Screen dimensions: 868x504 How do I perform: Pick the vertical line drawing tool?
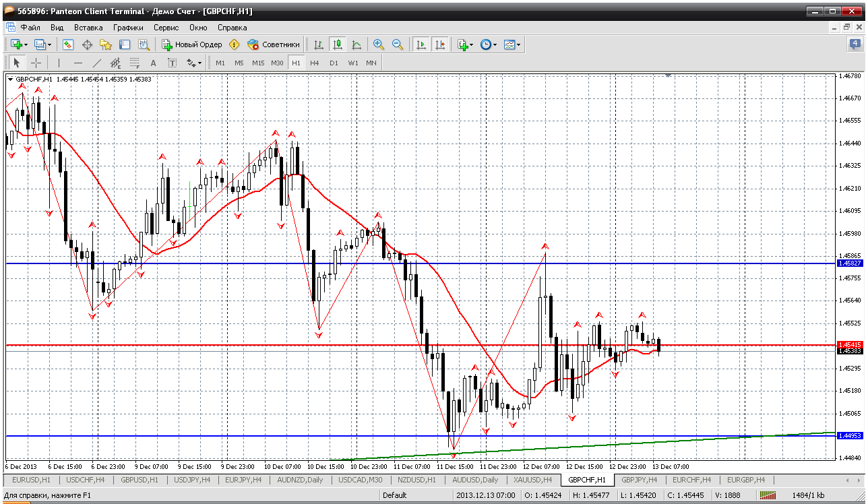59,63
